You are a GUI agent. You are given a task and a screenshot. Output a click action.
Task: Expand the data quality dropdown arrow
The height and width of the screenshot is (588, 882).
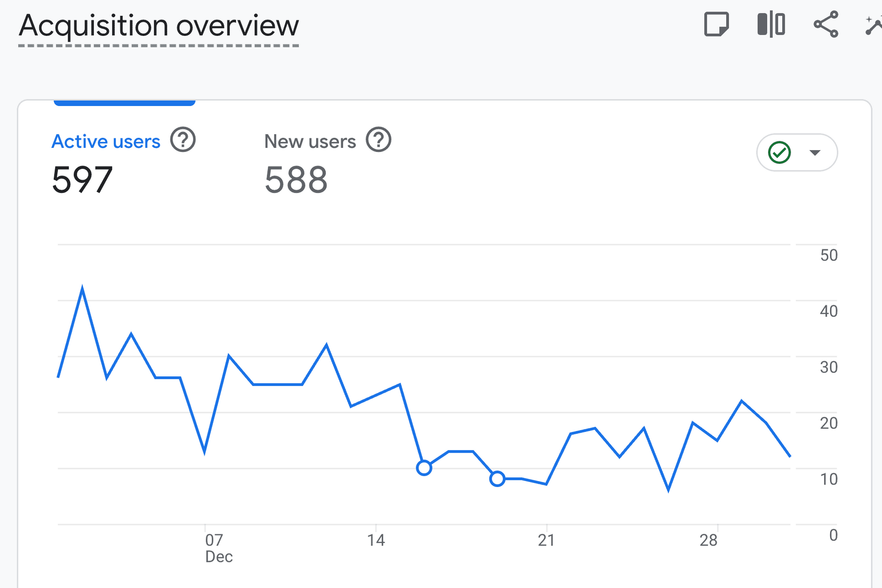[x=815, y=153]
